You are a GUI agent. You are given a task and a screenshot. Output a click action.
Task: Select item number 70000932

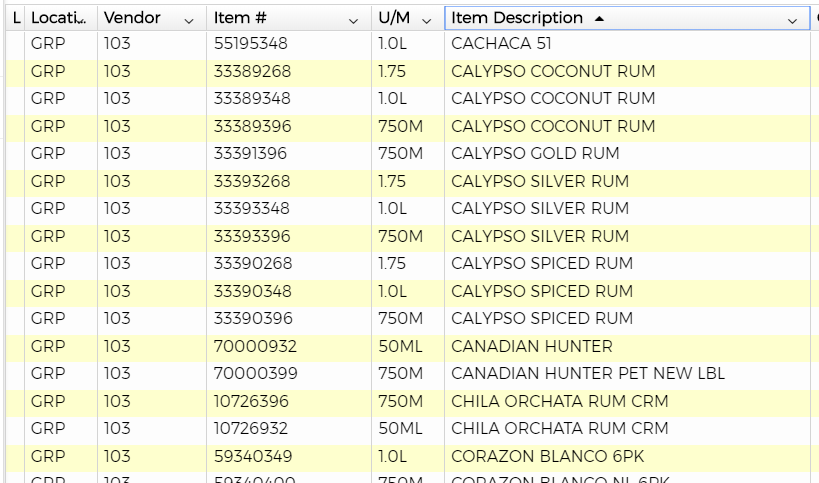(255, 346)
